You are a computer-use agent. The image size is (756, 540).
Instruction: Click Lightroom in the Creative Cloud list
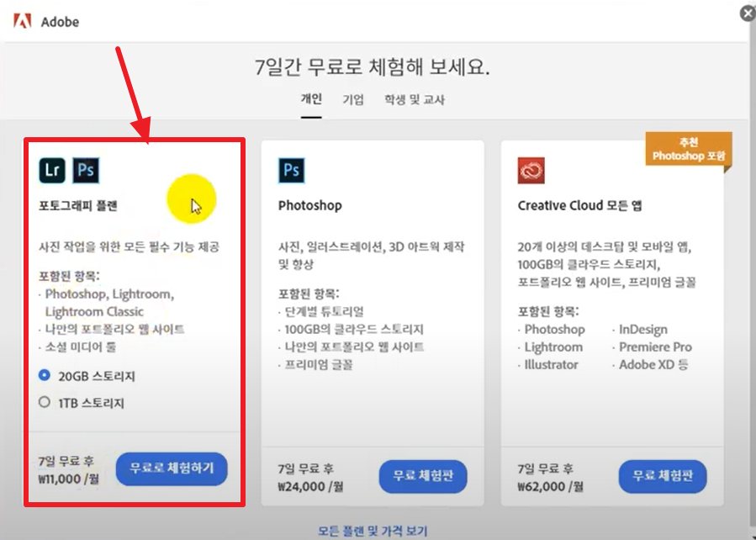click(x=553, y=347)
